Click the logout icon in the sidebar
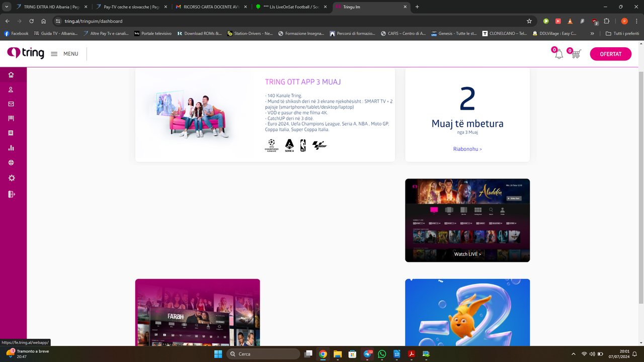The width and height of the screenshot is (644, 362). click(12, 194)
